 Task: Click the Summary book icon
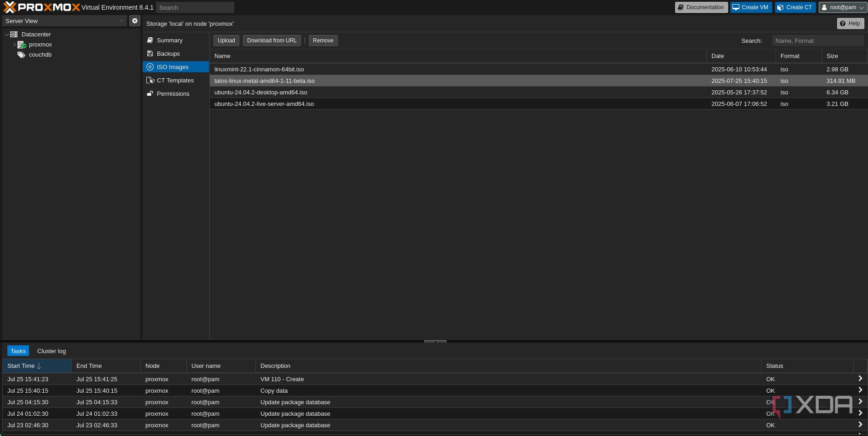150,41
